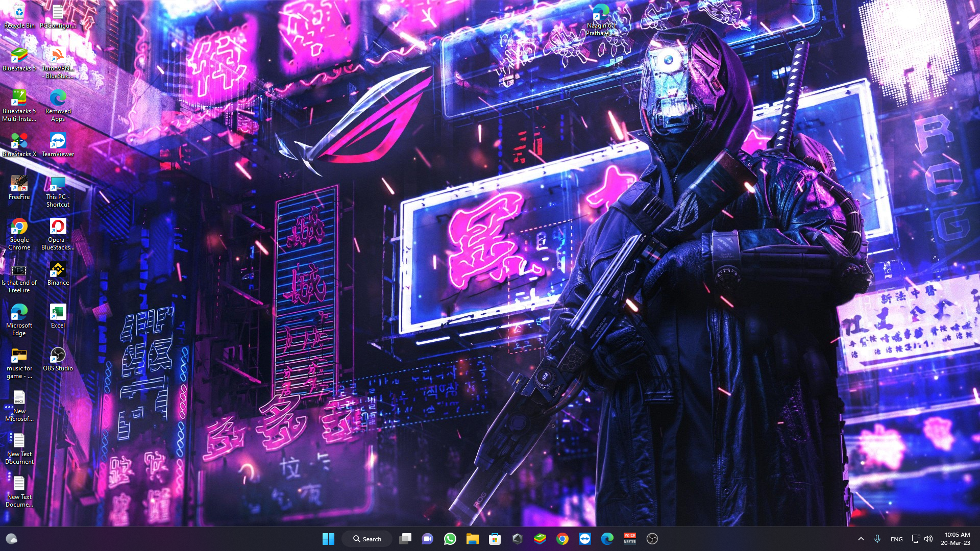980x551 pixels.
Task: Launch BlueStacks 5 desktop shortcut
Action: click(19, 59)
